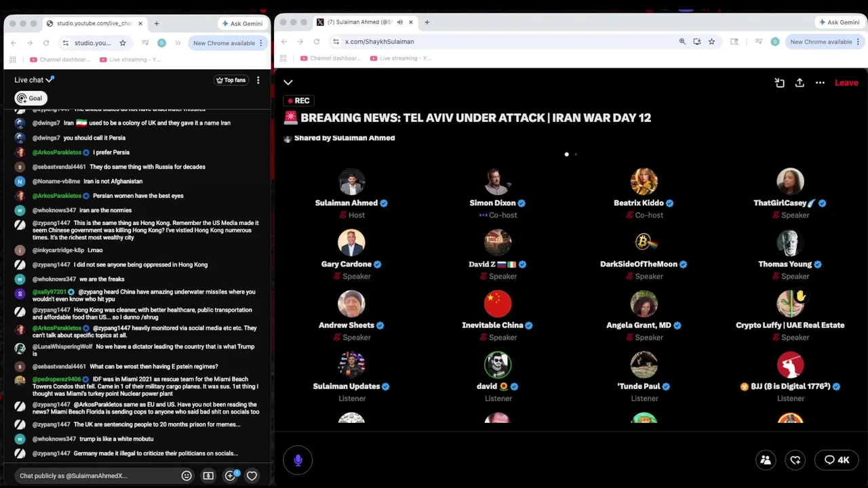Bookmark the X page with star
This screenshot has height=488, width=868.
(x=711, y=41)
